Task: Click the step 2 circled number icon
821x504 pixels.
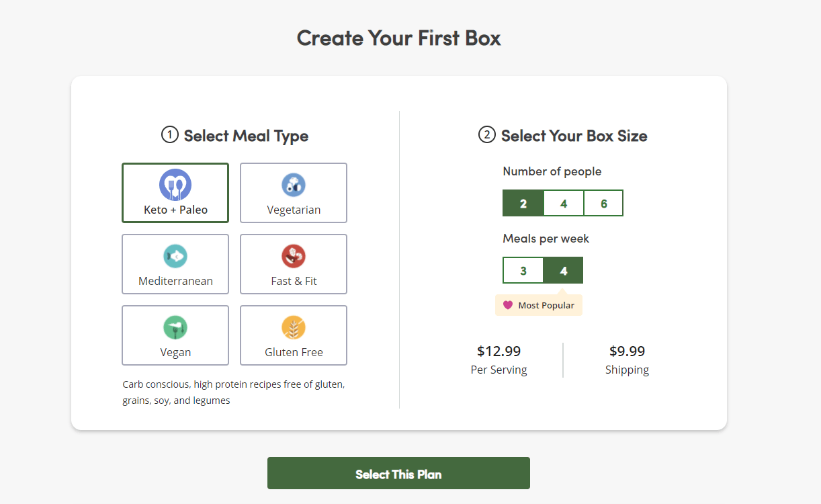Action: (x=487, y=135)
